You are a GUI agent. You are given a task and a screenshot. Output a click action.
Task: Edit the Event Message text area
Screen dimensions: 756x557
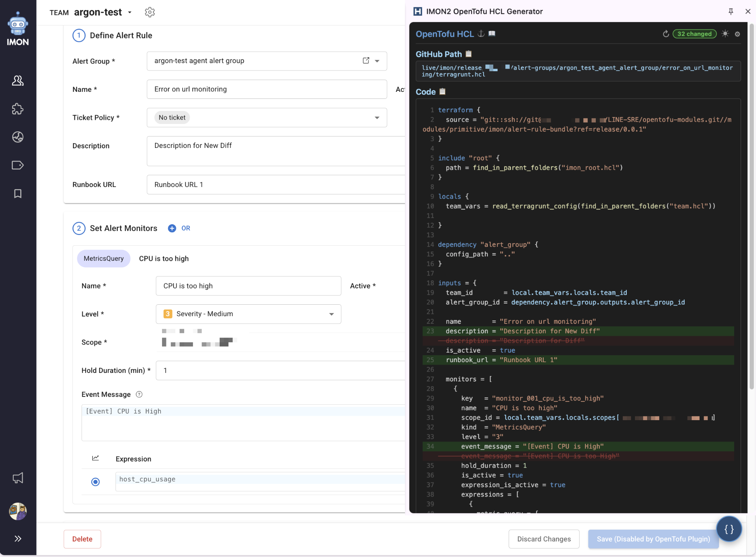(243, 422)
